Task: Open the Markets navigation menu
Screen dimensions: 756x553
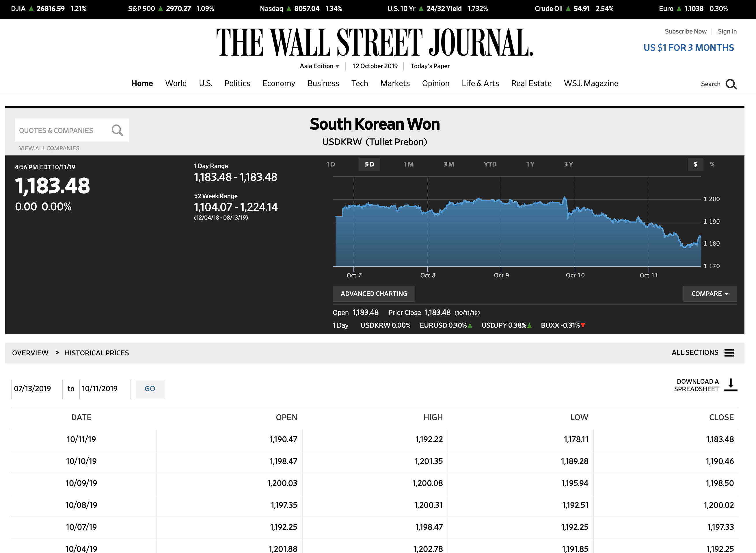Action: [x=395, y=83]
